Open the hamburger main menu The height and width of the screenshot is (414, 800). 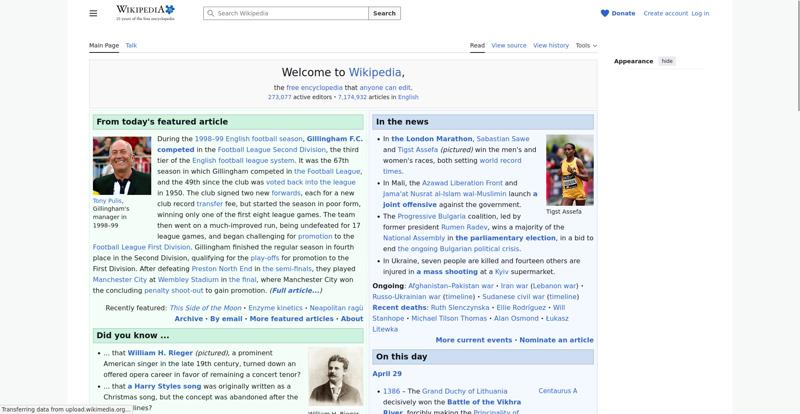coord(93,13)
